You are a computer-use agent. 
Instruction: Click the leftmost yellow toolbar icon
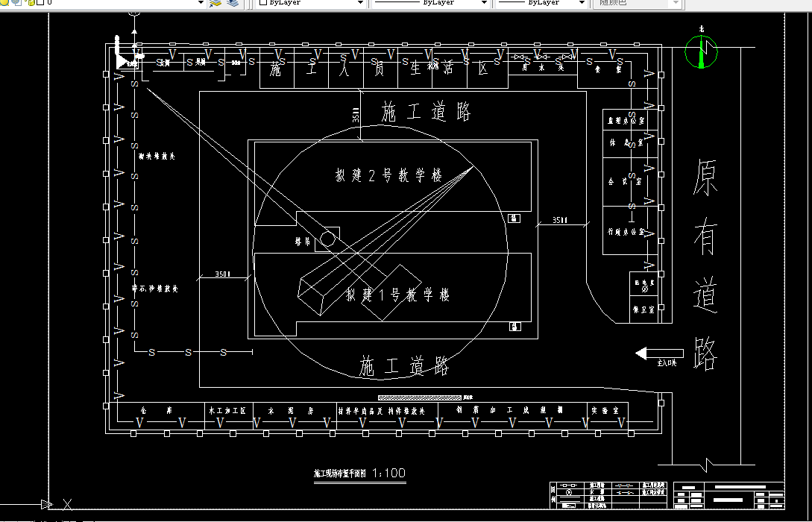coord(4,4)
